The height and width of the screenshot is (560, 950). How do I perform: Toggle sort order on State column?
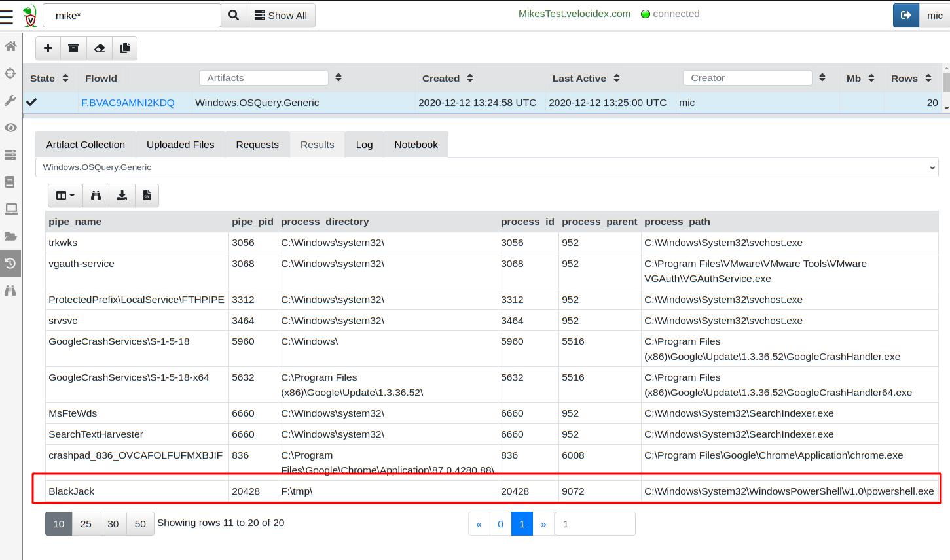coord(65,78)
